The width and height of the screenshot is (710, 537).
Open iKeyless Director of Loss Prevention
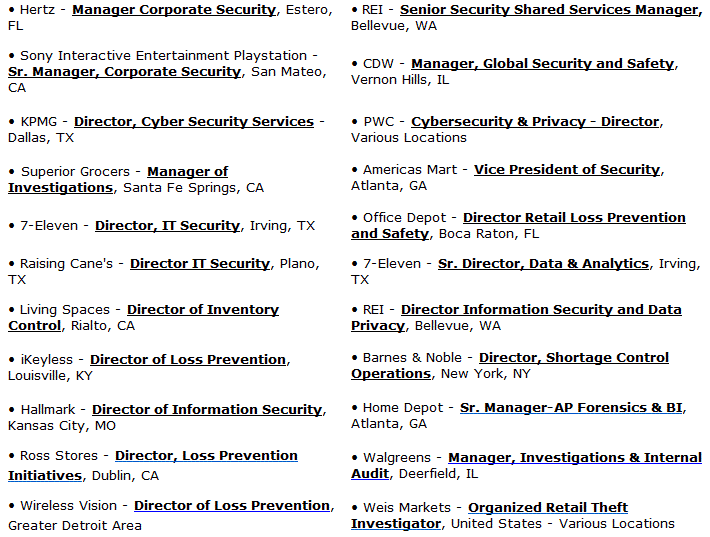[188, 360]
